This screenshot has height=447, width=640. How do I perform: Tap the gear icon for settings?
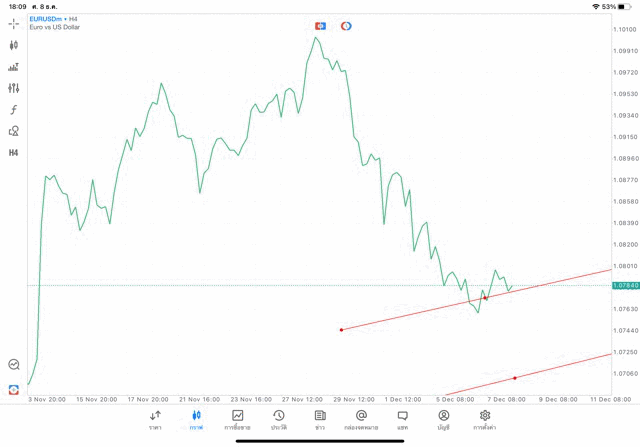(485, 419)
